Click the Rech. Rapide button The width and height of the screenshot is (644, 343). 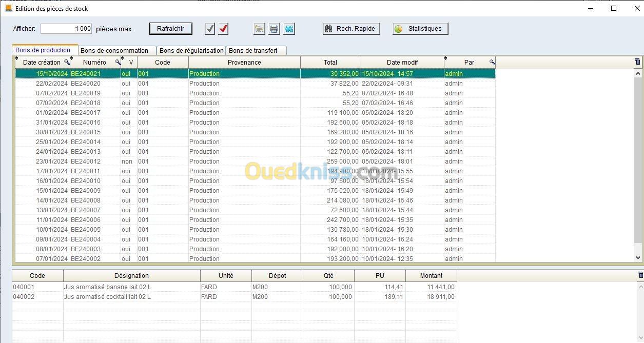(352, 29)
